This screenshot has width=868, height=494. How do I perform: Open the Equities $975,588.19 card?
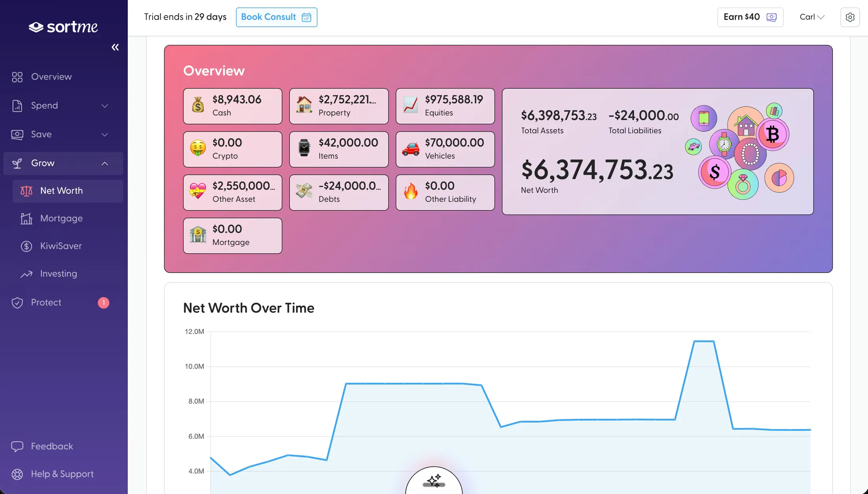pyautogui.click(x=445, y=106)
